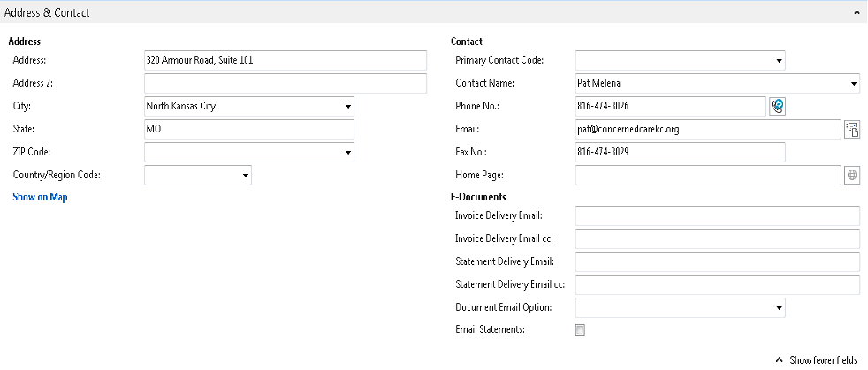Image resolution: width=868 pixels, height=370 pixels.
Task: Toggle the Email Statements checkbox
Action: point(580,330)
